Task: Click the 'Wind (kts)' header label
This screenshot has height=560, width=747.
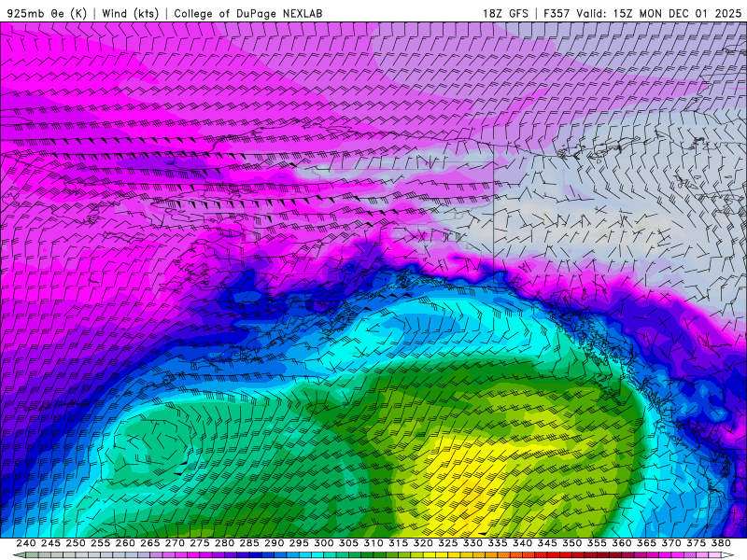Action: point(130,13)
